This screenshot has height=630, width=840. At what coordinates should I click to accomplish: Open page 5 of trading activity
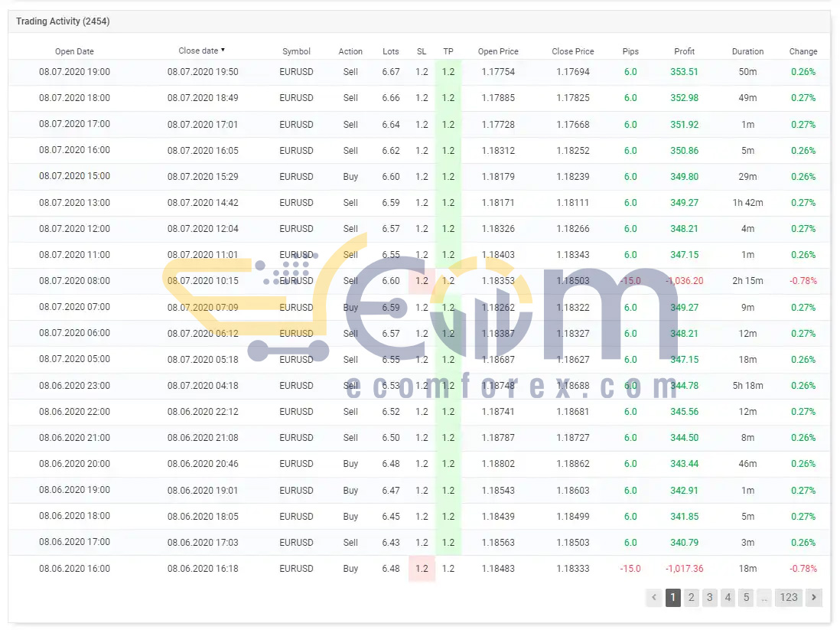click(746, 597)
